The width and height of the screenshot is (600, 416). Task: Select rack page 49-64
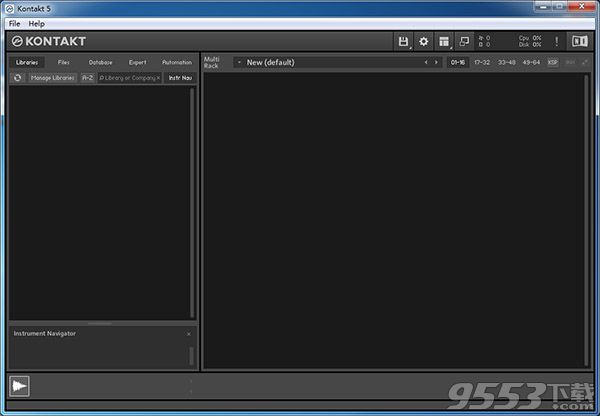click(531, 62)
